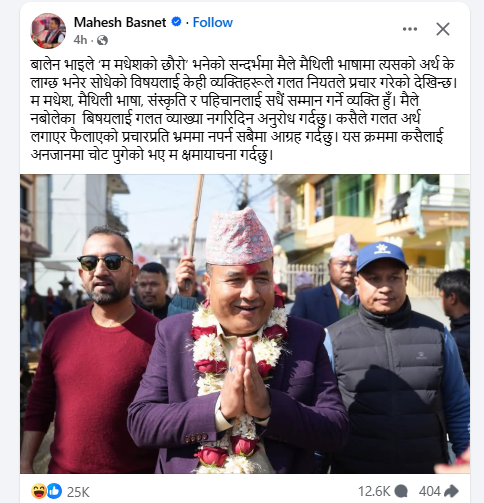Open the 4h post timestamp
Screen dimensions: 484x503
click(x=80, y=40)
